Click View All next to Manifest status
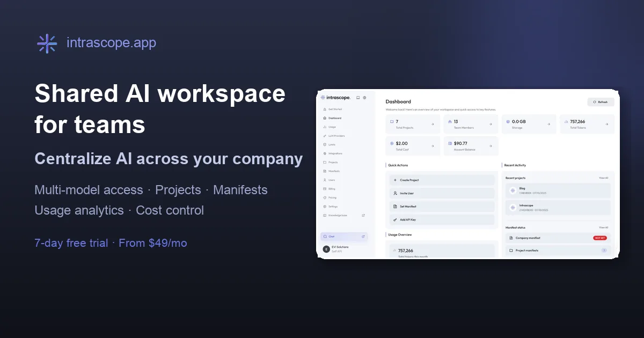The height and width of the screenshot is (338, 644). (x=604, y=227)
